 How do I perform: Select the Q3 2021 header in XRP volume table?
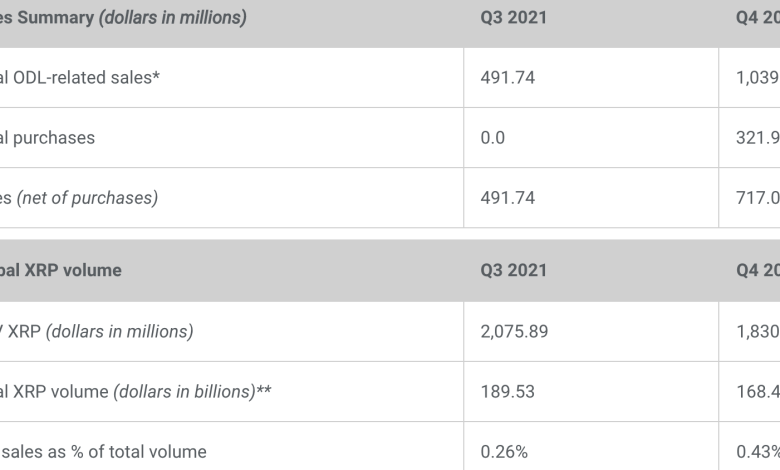(x=513, y=271)
